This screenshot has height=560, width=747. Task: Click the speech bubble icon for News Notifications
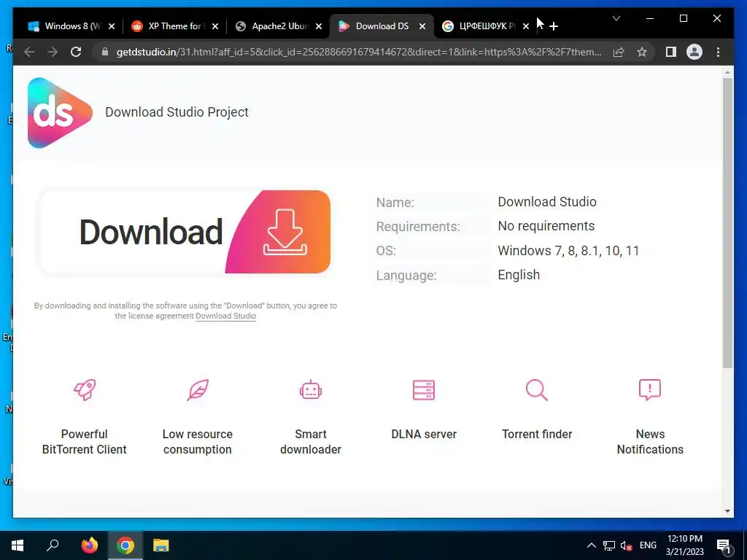pos(650,390)
